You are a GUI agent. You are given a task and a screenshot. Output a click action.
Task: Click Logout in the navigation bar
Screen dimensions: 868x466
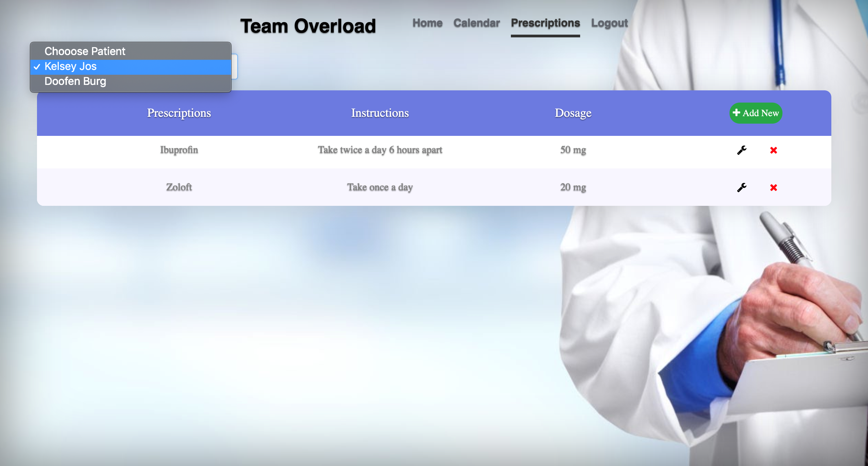pyautogui.click(x=609, y=23)
